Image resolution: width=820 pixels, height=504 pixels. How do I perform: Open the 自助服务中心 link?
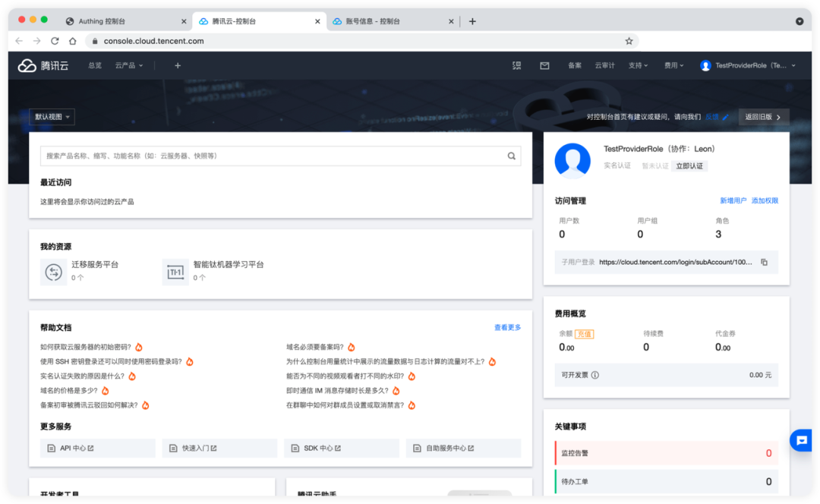click(463, 448)
